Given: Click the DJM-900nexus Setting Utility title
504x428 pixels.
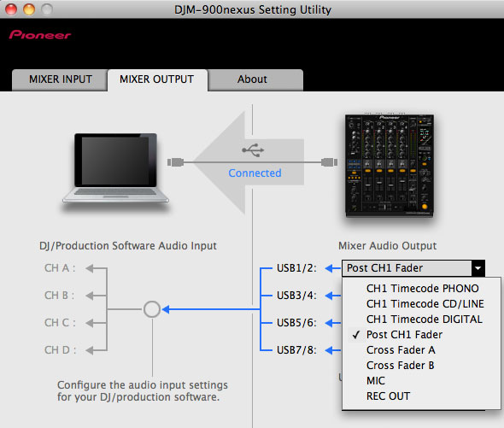Looking at the screenshot, I should 253,9.
